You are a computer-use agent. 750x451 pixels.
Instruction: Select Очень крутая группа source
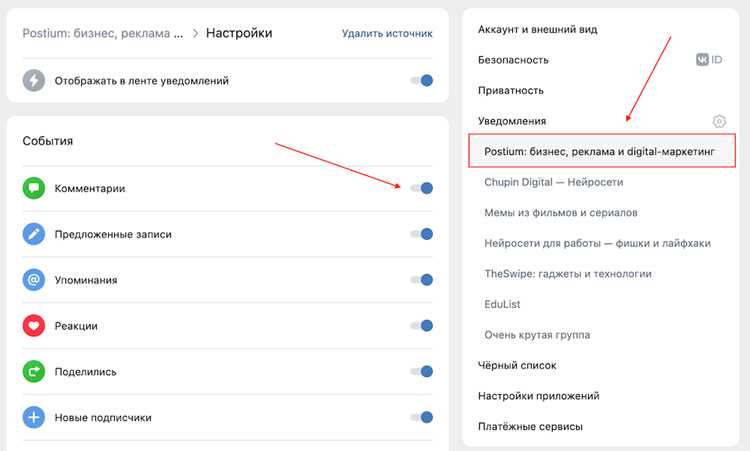click(537, 335)
